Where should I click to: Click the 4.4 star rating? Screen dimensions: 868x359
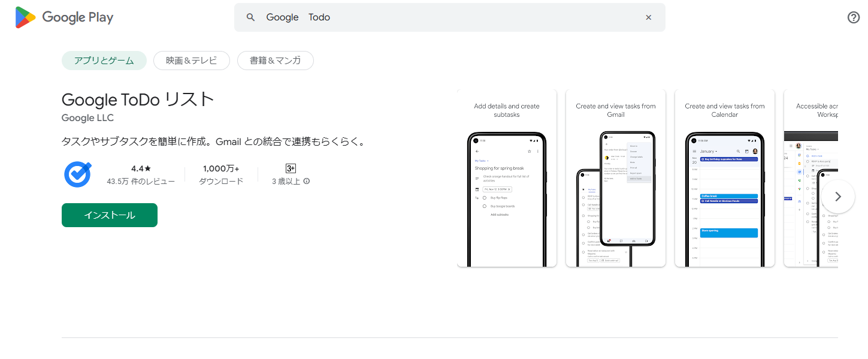(x=141, y=168)
